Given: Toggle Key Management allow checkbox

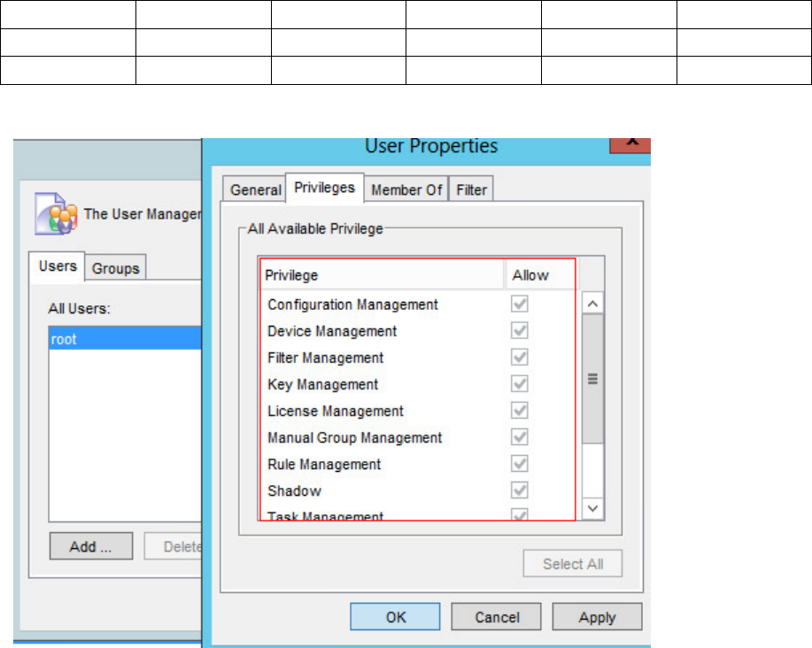Looking at the screenshot, I should point(520,383).
